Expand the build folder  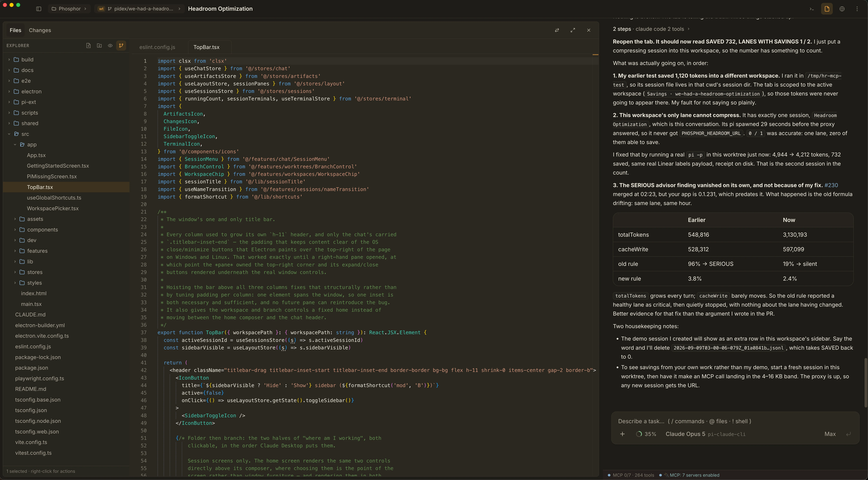(x=66, y=59)
